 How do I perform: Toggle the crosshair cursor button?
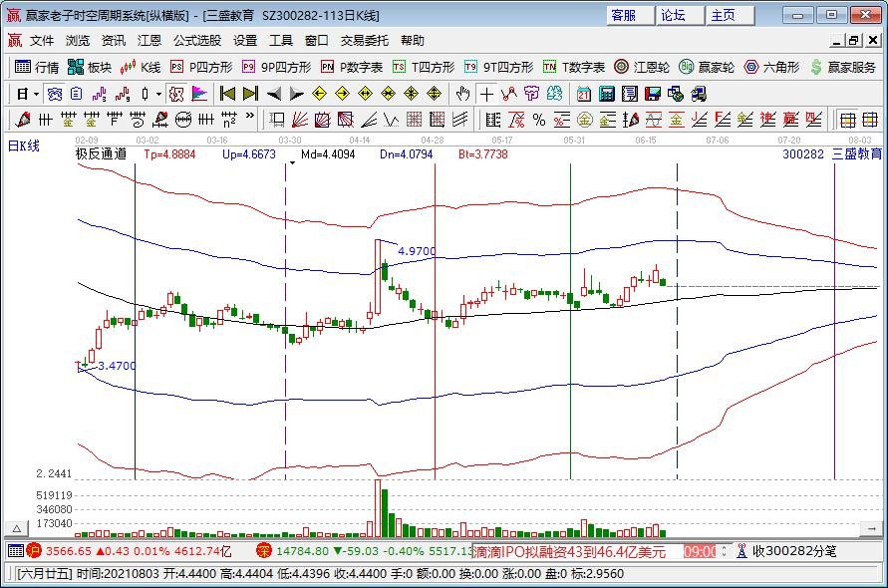[x=485, y=93]
